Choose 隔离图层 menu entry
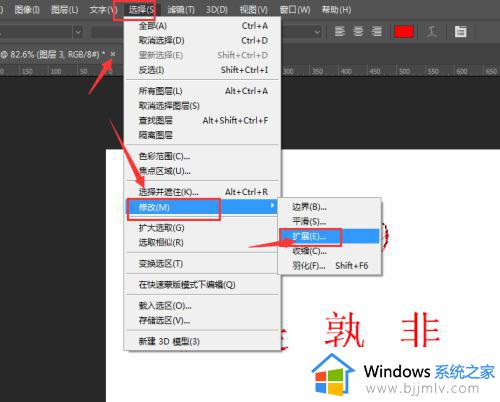 (x=203, y=135)
